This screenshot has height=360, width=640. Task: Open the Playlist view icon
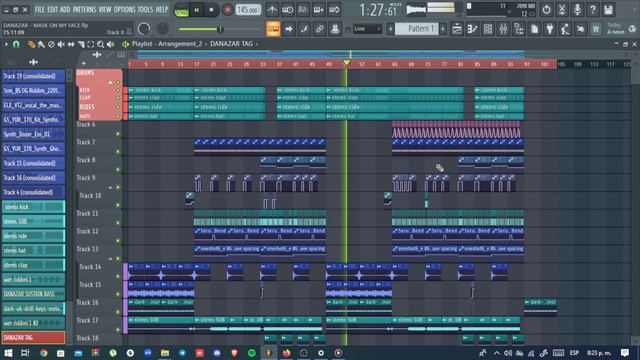pyautogui.click(x=457, y=29)
